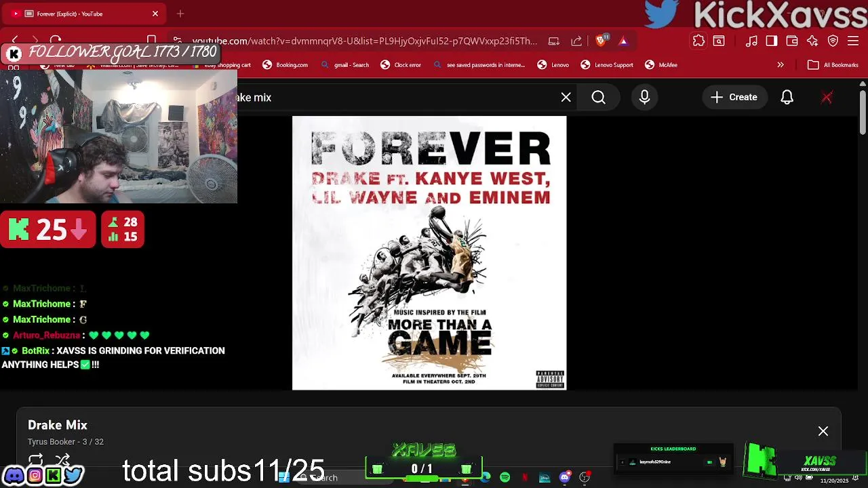Image resolution: width=868 pixels, height=488 pixels.
Task: Search with voice microphone button
Action: pos(645,98)
